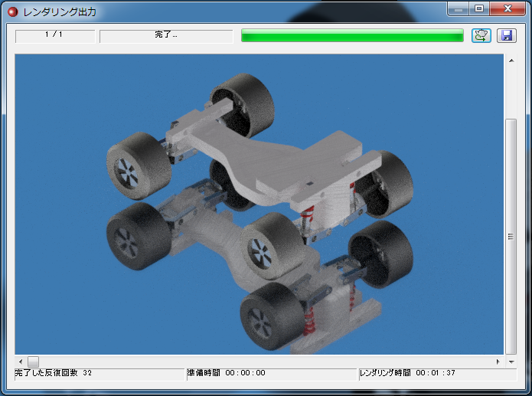Save the rendered image with floppy icon
532x396 pixels.
[507, 35]
